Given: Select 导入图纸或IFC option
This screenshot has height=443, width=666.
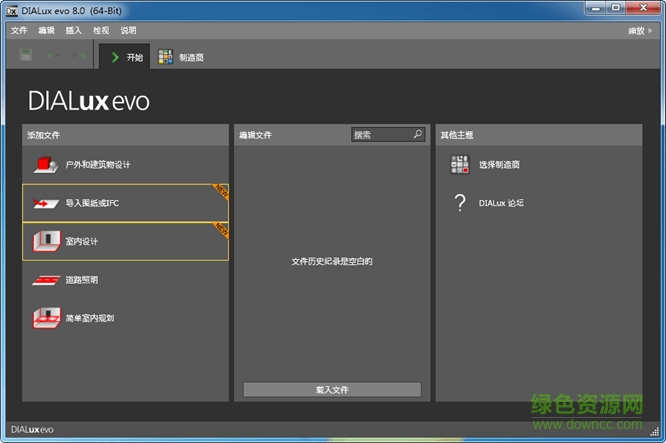Looking at the screenshot, I should pos(125,203).
